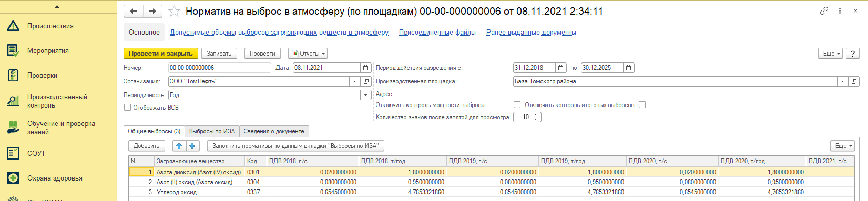Click column header Код
868x201 pixels.
tap(256, 161)
